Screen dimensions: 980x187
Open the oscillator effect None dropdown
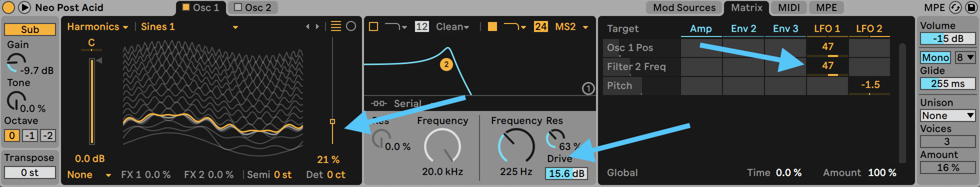pos(89,174)
